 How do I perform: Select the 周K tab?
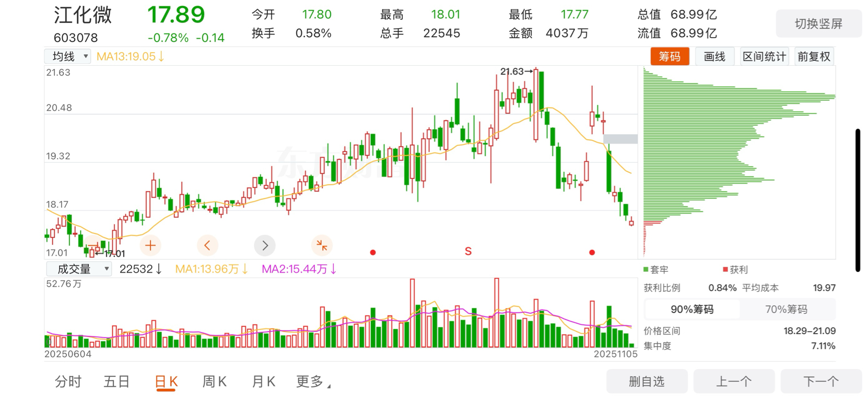click(215, 382)
